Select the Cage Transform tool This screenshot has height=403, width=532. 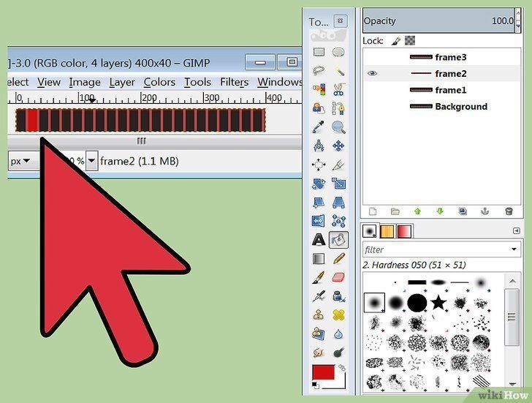point(338,221)
